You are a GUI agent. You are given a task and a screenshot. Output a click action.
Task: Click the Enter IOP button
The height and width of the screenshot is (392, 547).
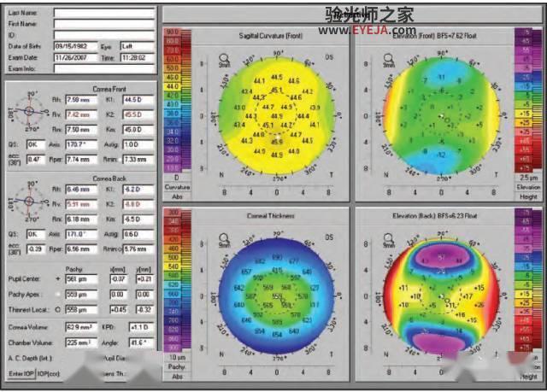point(21,373)
